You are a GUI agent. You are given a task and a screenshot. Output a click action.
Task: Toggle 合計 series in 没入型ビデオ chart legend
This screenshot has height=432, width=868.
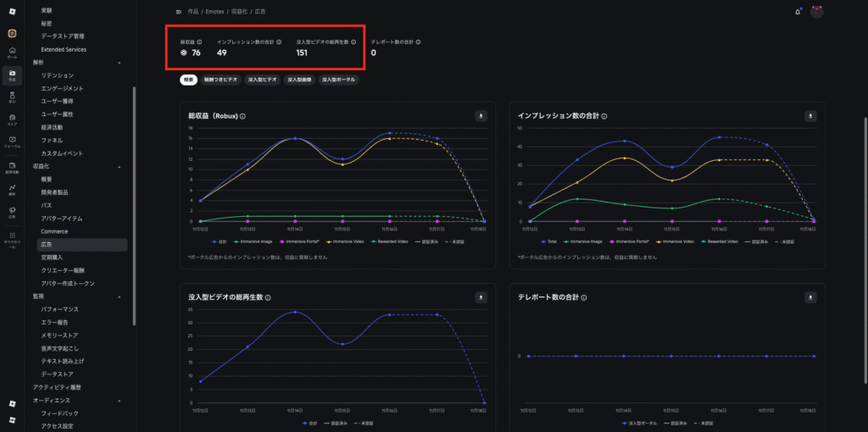click(311, 423)
